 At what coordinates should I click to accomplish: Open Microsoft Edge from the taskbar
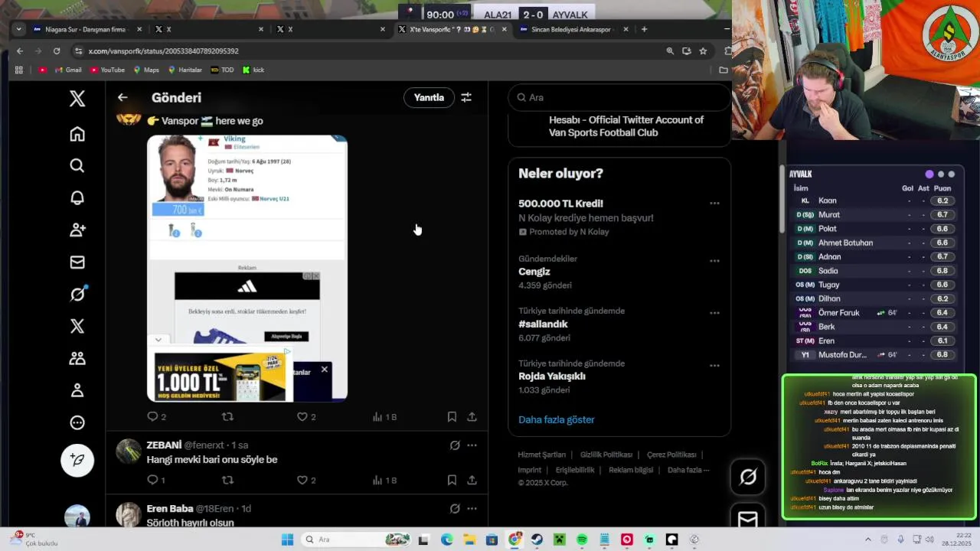coord(446,540)
